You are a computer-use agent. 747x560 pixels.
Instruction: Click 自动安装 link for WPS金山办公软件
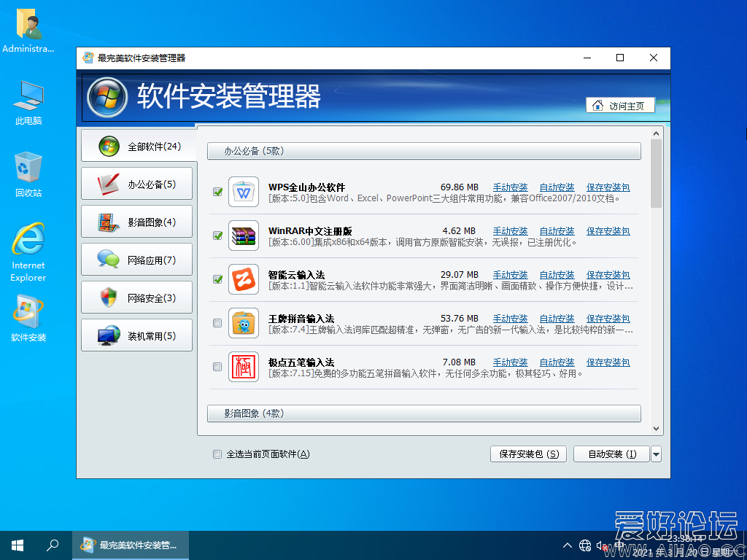557,187
